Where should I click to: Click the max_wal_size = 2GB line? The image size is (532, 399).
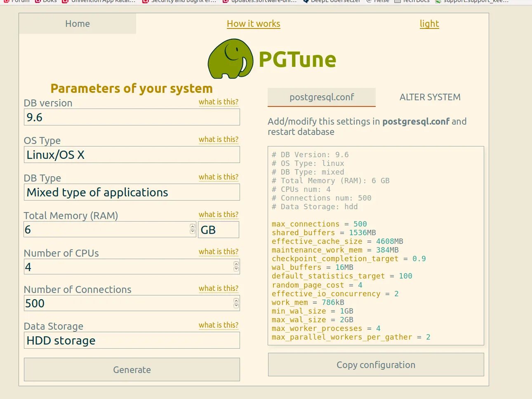(312, 320)
